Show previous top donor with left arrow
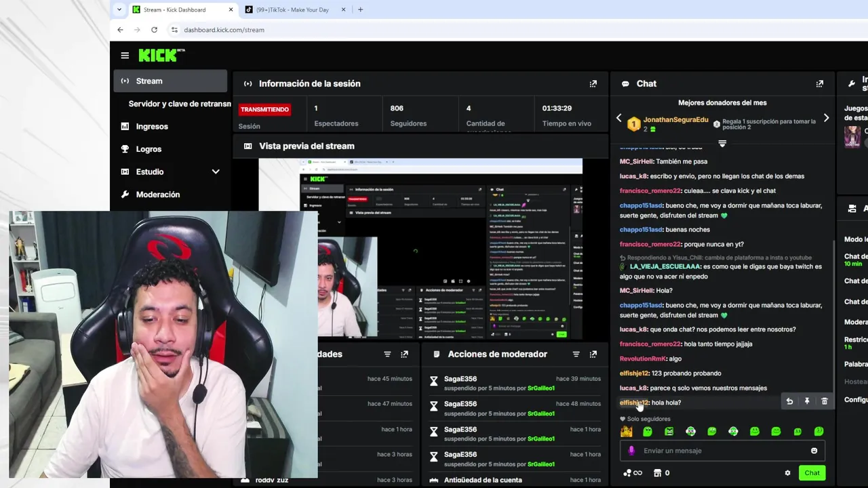868x488 pixels. point(618,118)
